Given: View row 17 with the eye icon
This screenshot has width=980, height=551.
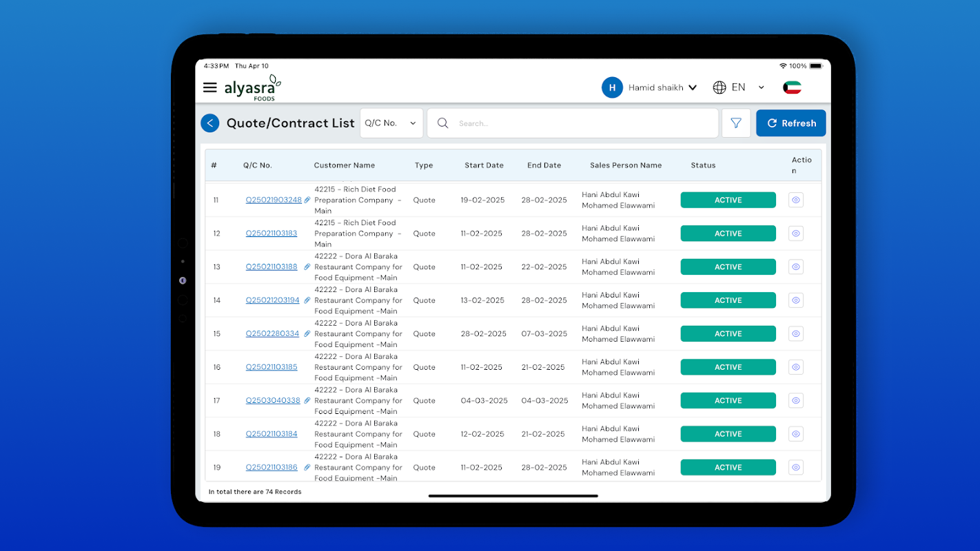Looking at the screenshot, I should 796,401.
